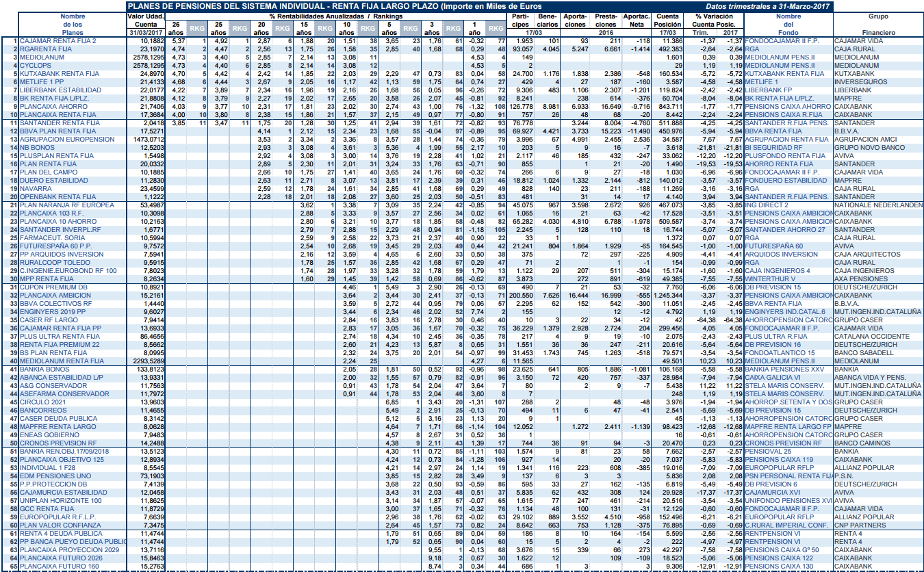Select plan name 'SANTANDER RENTA FIJA'
Screen dimensions: 924x572
(x=60, y=122)
